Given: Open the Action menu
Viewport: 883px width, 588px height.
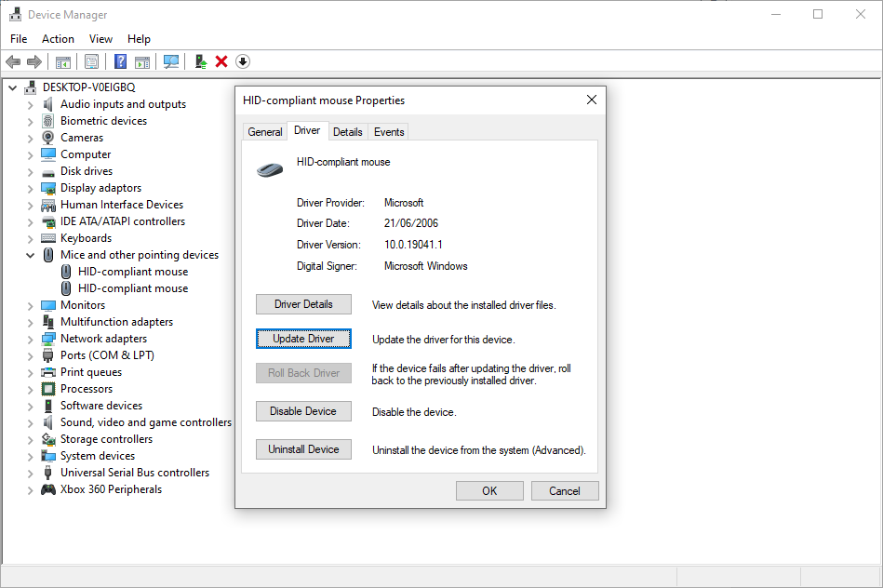Looking at the screenshot, I should point(58,38).
